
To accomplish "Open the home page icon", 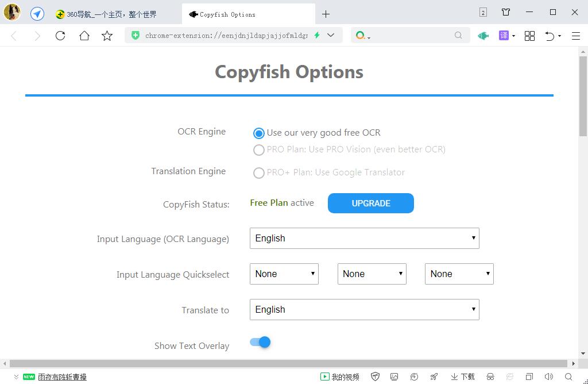I will click(x=84, y=36).
